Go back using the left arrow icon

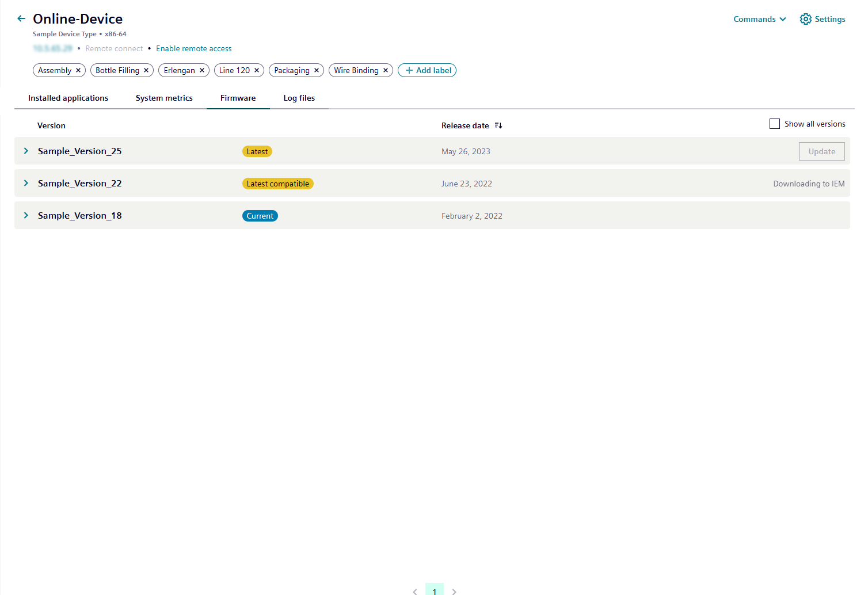click(x=21, y=18)
